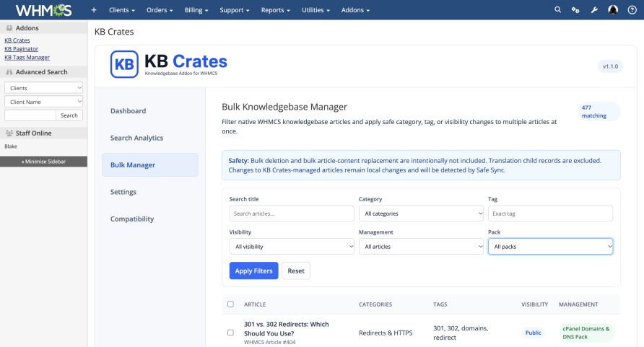Open the Clients advanced search dropdown
This screenshot has width=644, height=347.
click(43, 88)
